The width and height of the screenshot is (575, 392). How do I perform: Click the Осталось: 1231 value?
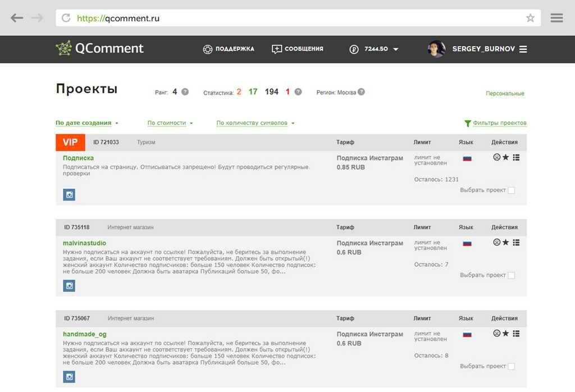(x=436, y=179)
